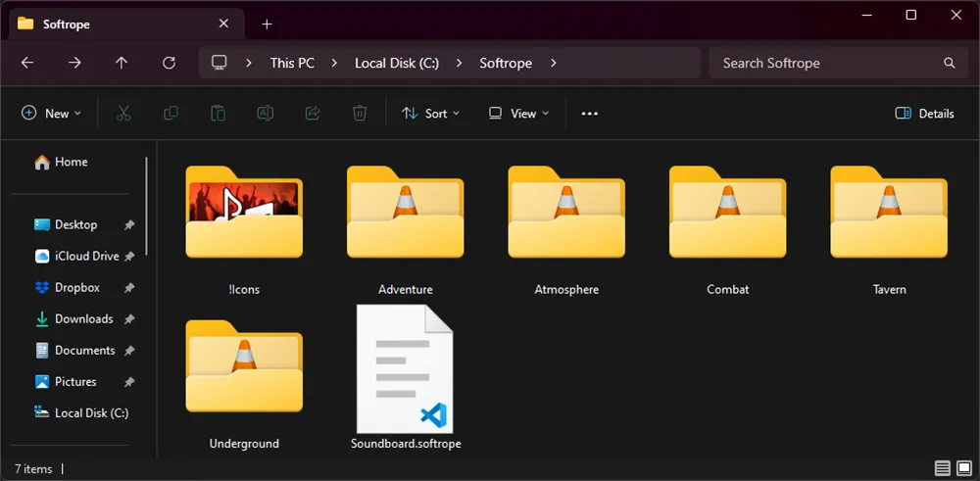Screen dimensions: 980x481
Task: Click the sidebar scrollbar
Action: 147,206
